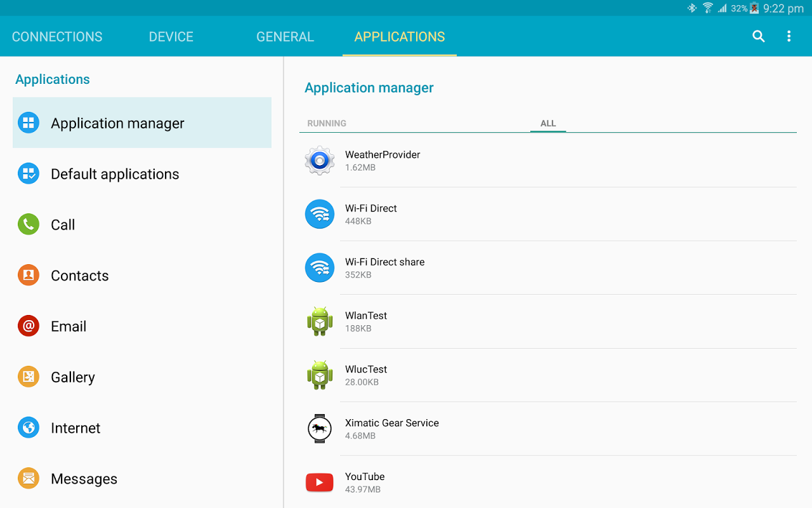Open the Wi-Fi Direct share app name
Screen dimensions: 812x508
point(385,262)
